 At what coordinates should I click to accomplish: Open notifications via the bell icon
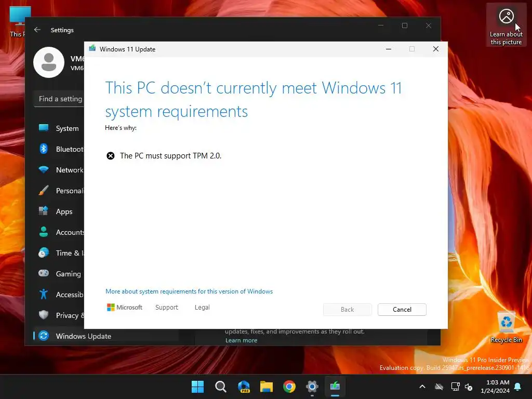coord(518,387)
